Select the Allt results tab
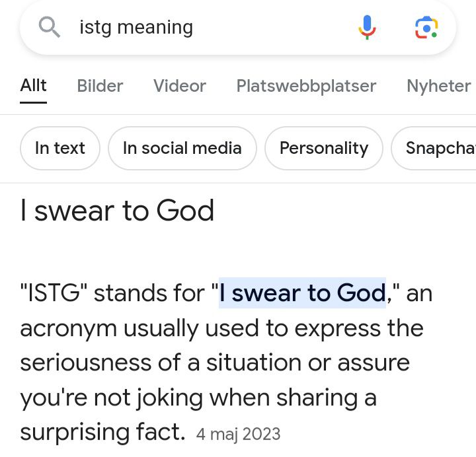 34,86
